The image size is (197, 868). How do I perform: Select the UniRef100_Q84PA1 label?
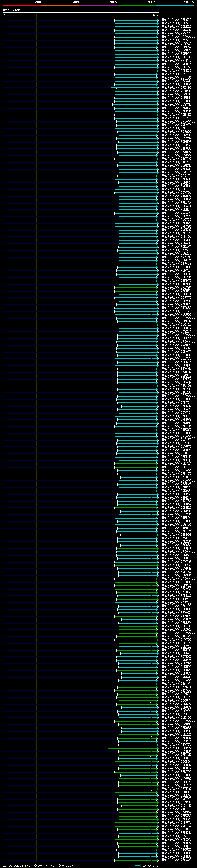(177, 91)
